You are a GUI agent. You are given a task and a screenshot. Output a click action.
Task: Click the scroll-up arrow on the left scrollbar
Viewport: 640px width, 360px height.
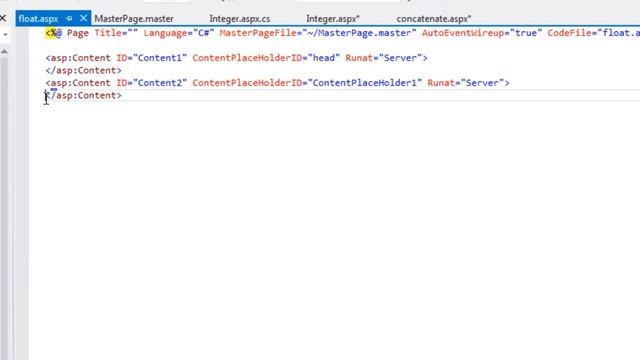(x=4, y=51)
